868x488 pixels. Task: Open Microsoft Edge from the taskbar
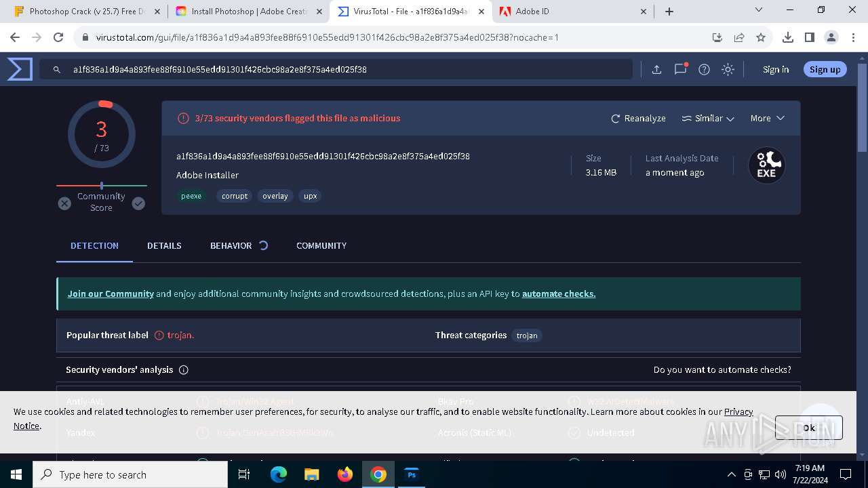[x=279, y=474]
